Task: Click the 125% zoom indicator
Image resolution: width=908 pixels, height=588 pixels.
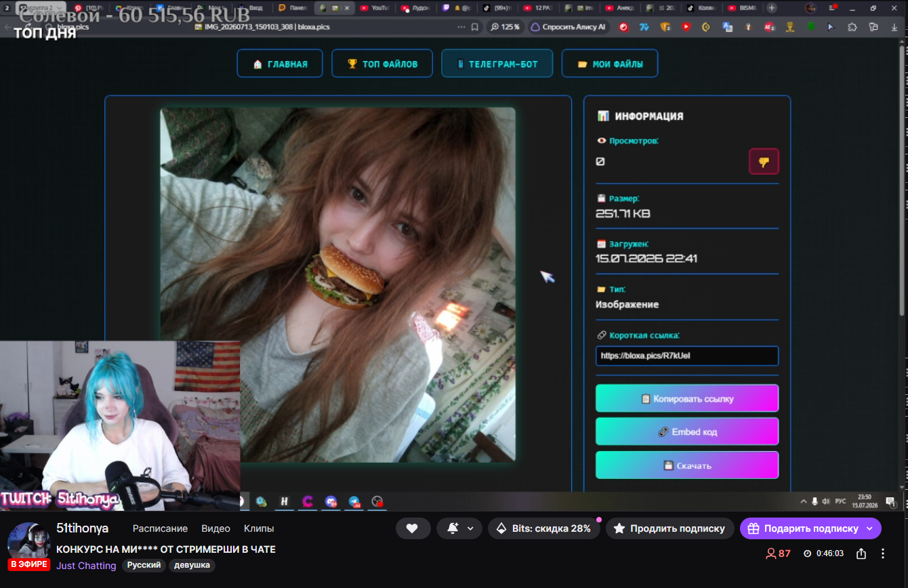Action: pos(505,27)
